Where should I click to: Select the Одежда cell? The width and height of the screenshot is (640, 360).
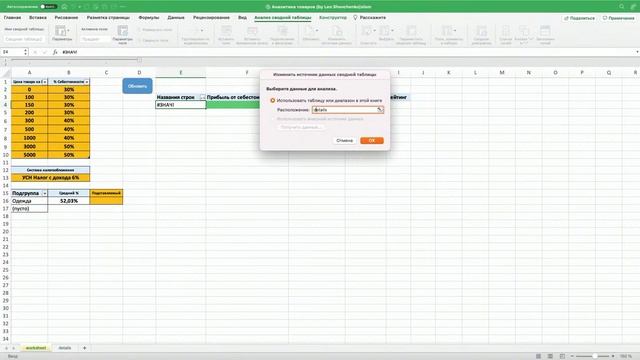coord(29,201)
